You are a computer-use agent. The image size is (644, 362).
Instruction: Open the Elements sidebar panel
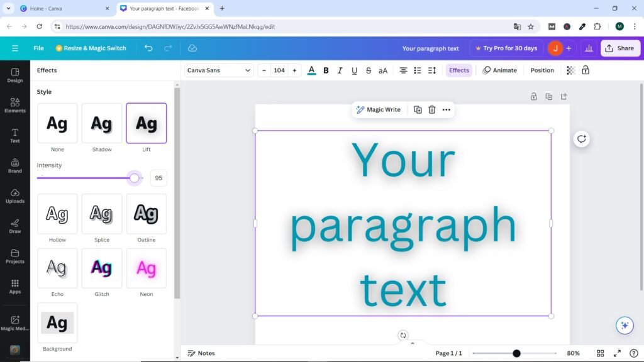pyautogui.click(x=14, y=104)
